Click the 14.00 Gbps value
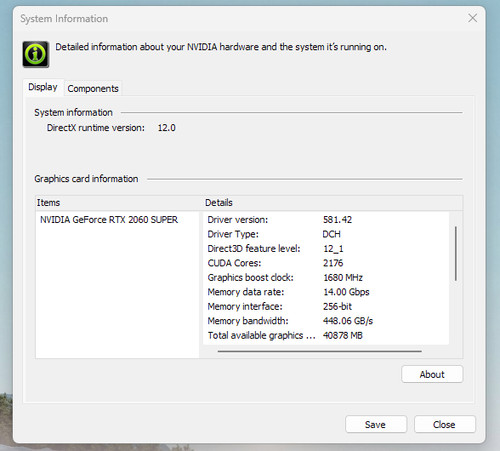 point(346,292)
